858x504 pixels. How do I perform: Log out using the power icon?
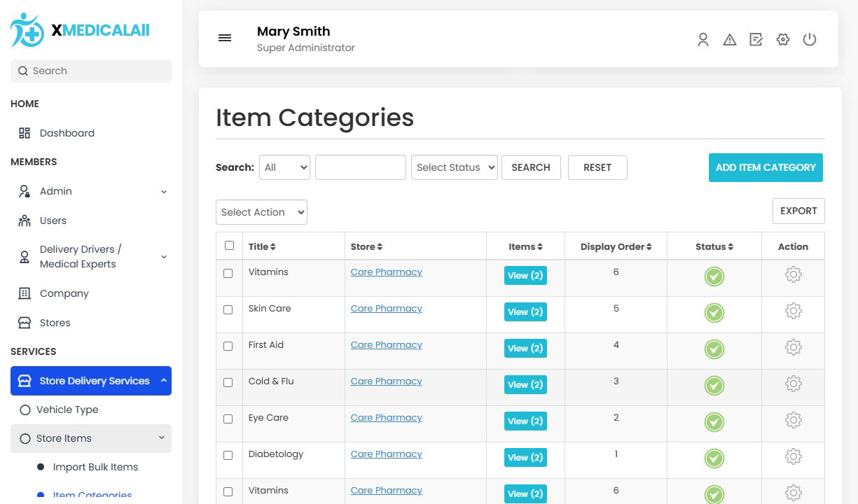click(810, 40)
